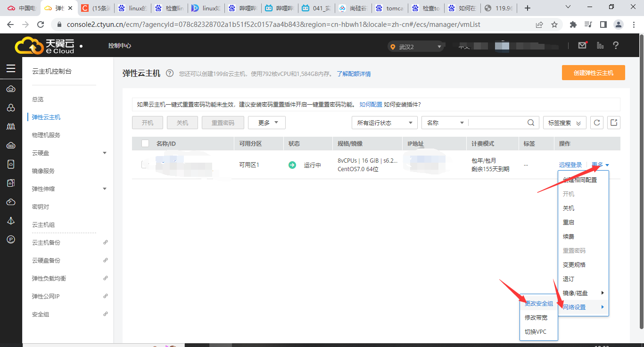Click the wave-shaped icon in the left rail
Image resolution: width=644 pixels, height=347 pixels.
11,127
